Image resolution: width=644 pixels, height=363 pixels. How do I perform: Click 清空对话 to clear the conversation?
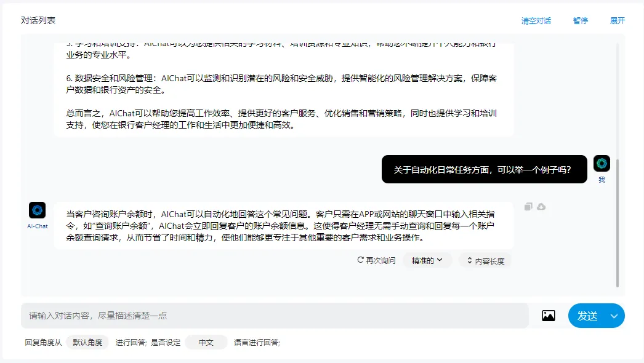(536, 21)
